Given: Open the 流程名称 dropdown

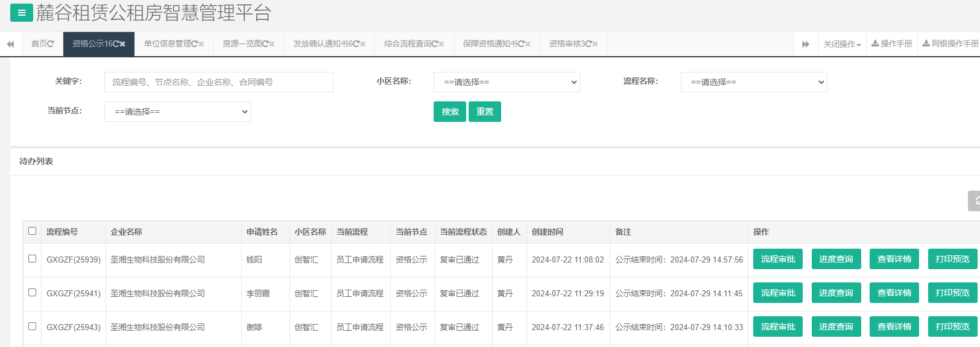Looking at the screenshot, I should [x=754, y=82].
